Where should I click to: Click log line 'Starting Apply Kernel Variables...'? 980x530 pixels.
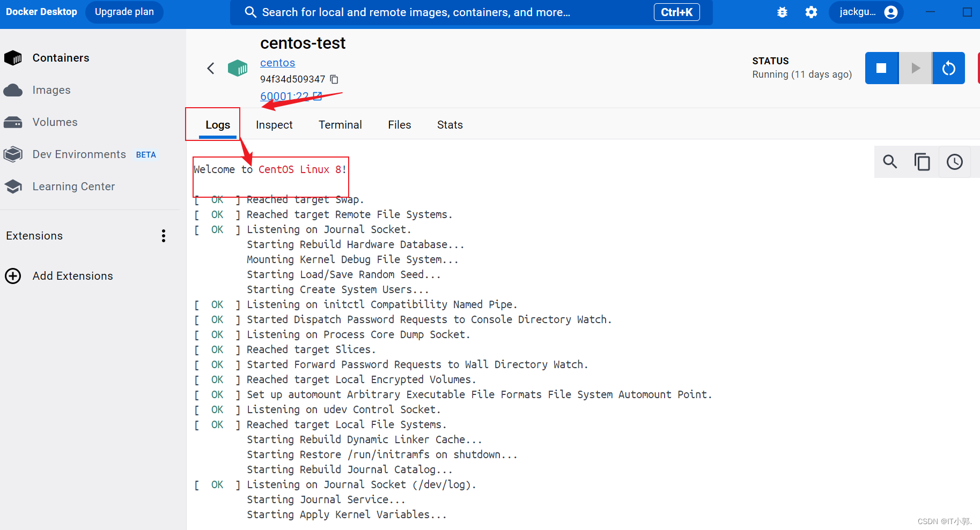347,514
